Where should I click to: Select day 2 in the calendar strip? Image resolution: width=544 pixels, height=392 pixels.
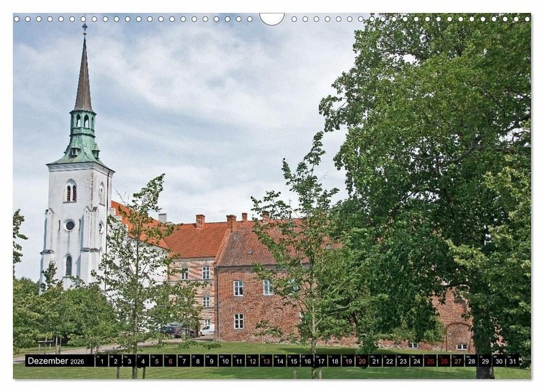[115, 361]
